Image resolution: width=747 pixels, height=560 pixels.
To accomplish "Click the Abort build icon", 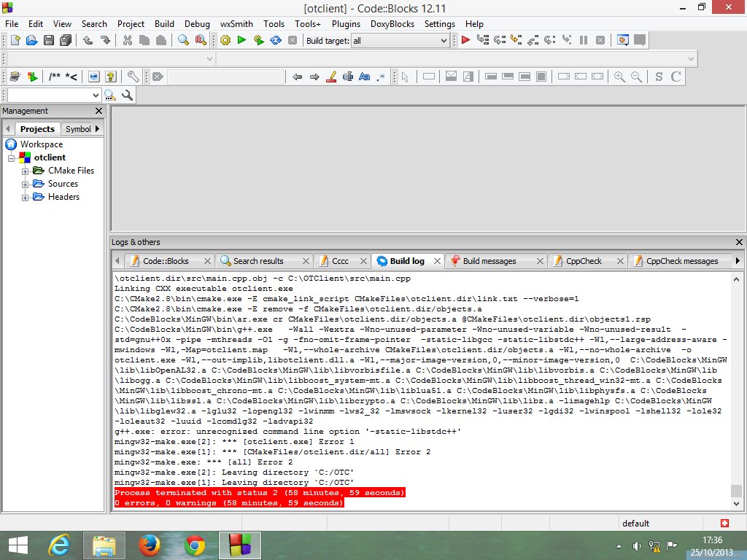I will pos(293,41).
